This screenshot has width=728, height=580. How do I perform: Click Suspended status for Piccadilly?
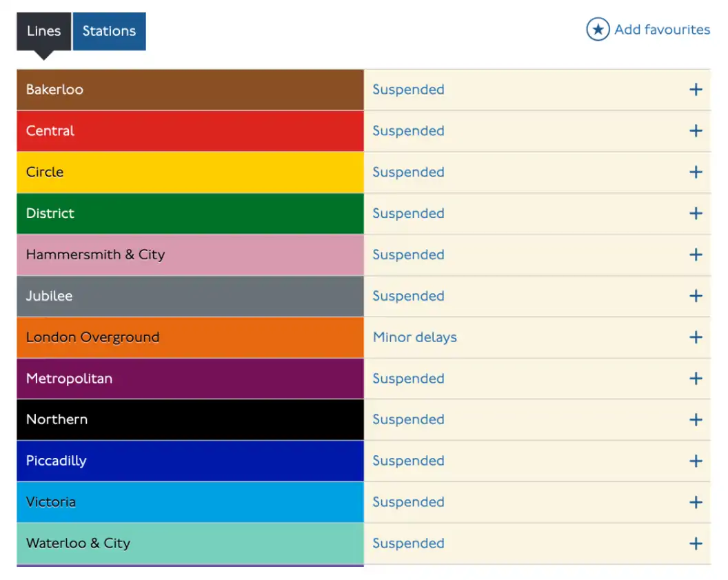[408, 461]
